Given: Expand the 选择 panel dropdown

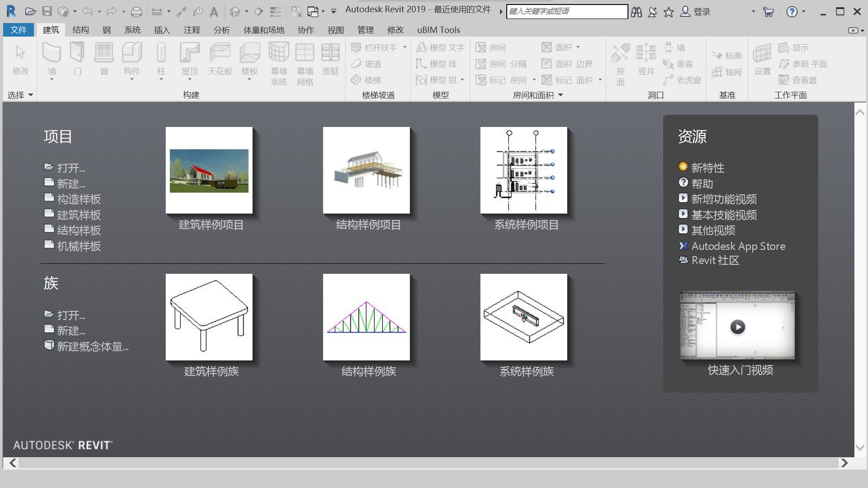Looking at the screenshot, I should tap(31, 95).
